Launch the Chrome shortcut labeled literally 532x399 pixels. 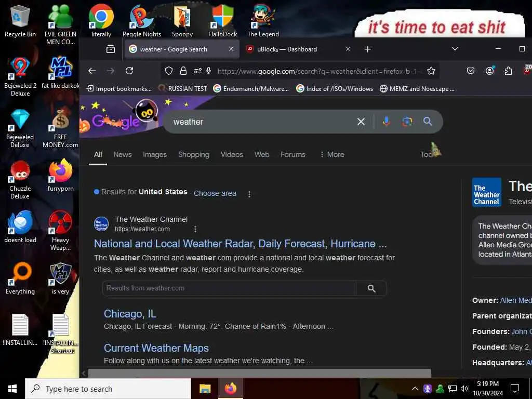(101, 21)
